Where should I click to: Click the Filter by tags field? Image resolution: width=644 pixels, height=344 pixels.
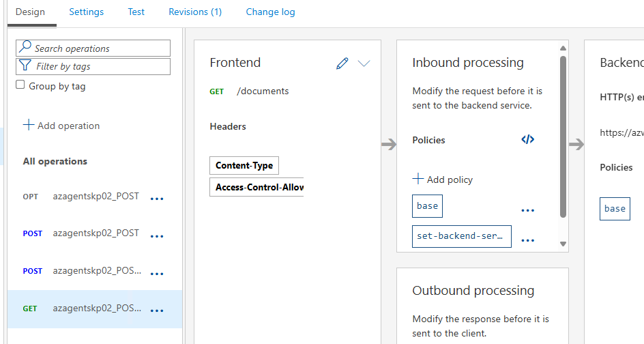[x=93, y=67]
